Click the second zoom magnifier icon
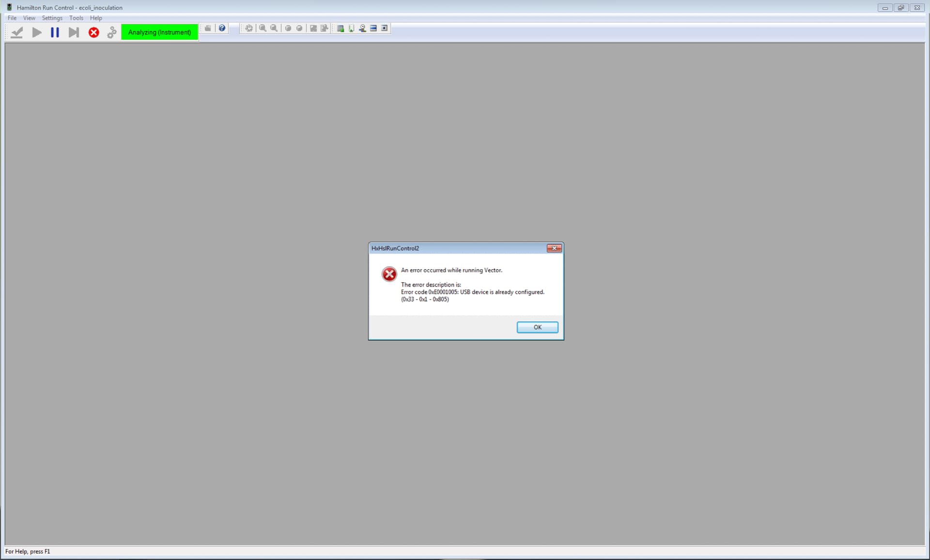 (274, 28)
